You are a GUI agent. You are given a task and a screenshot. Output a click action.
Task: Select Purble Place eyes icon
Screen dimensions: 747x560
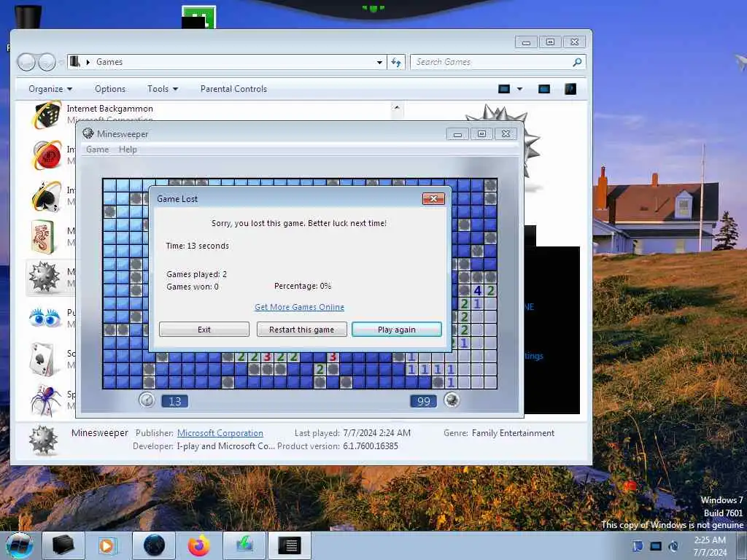[x=44, y=318]
